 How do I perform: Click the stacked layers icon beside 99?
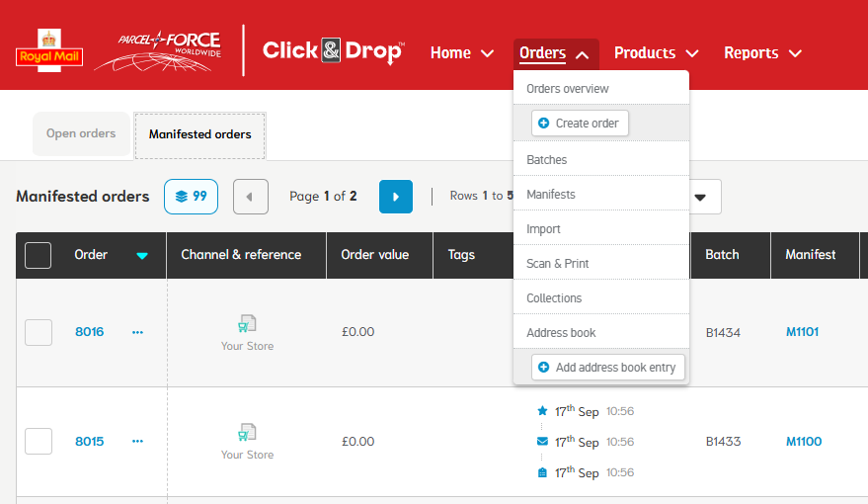point(182,197)
